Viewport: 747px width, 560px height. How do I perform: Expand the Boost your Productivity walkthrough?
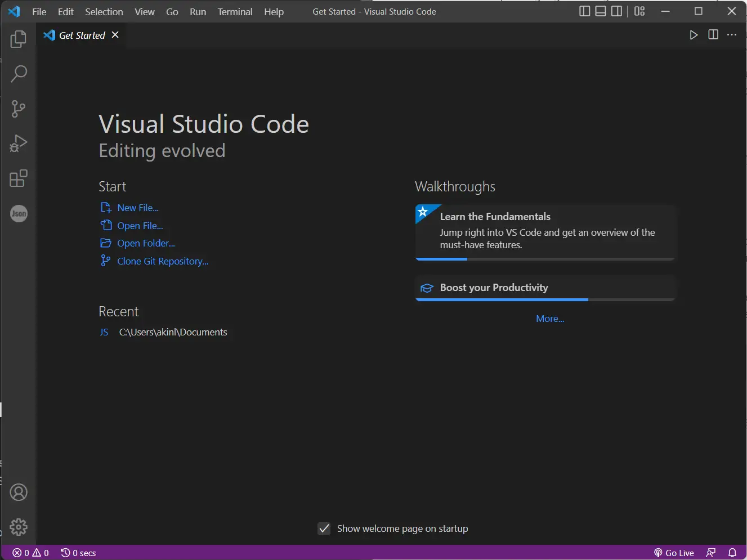pos(544,288)
